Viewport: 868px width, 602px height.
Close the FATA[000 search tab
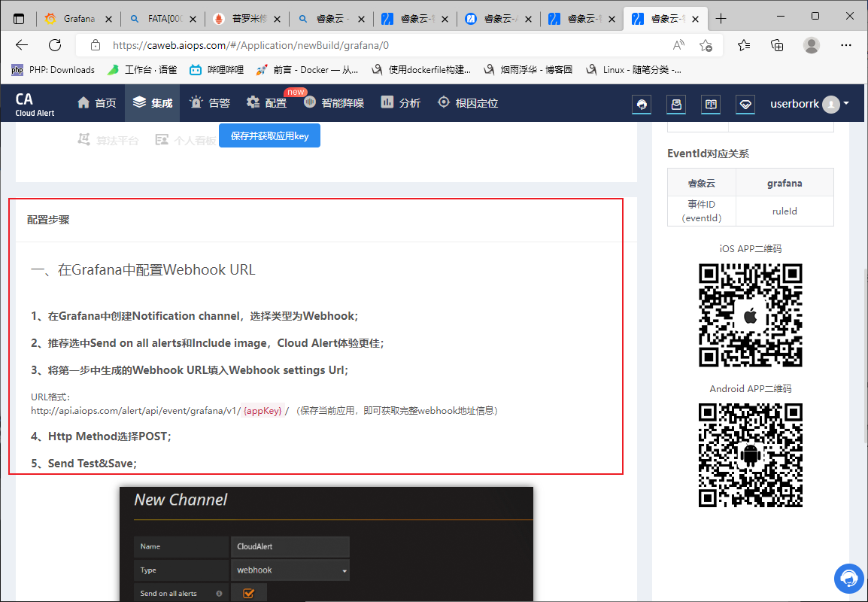pyautogui.click(x=193, y=19)
